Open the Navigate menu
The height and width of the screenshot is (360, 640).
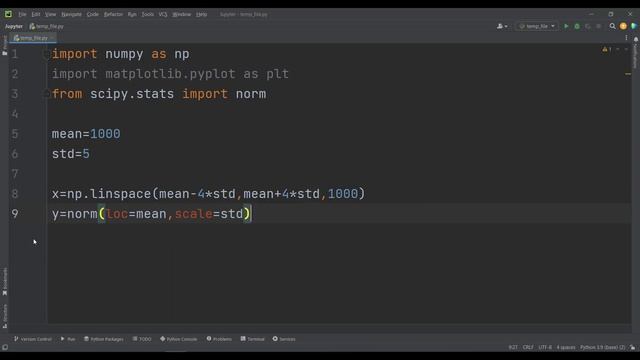[x=71, y=14]
